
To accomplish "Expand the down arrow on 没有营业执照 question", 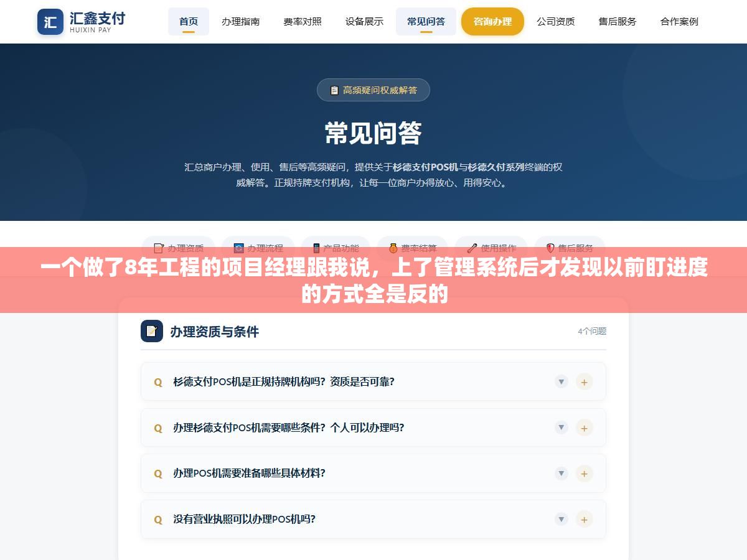I will pos(561,519).
